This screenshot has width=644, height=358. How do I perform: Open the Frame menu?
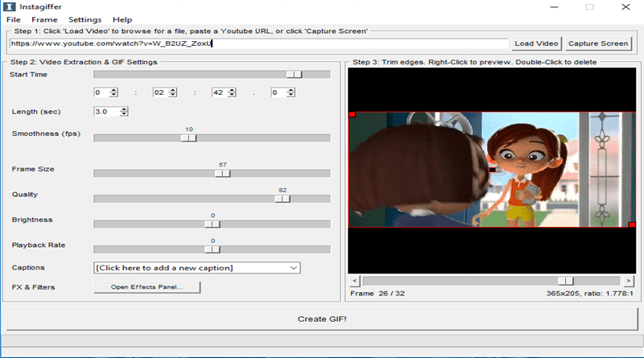pyautogui.click(x=44, y=19)
